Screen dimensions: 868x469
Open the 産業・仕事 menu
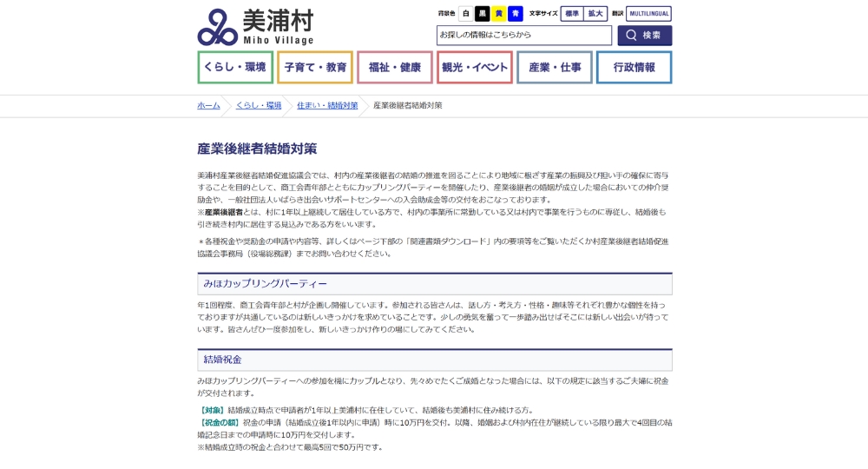(x=555, y=67)
